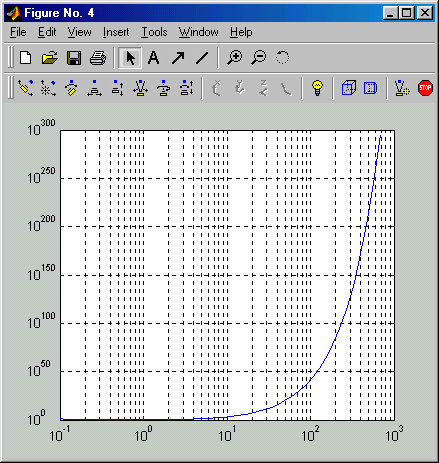The height and width of the screenshot is (463, 439).
Task: Toggle the camera scene light bulb
Action: [x=317, y=88]
